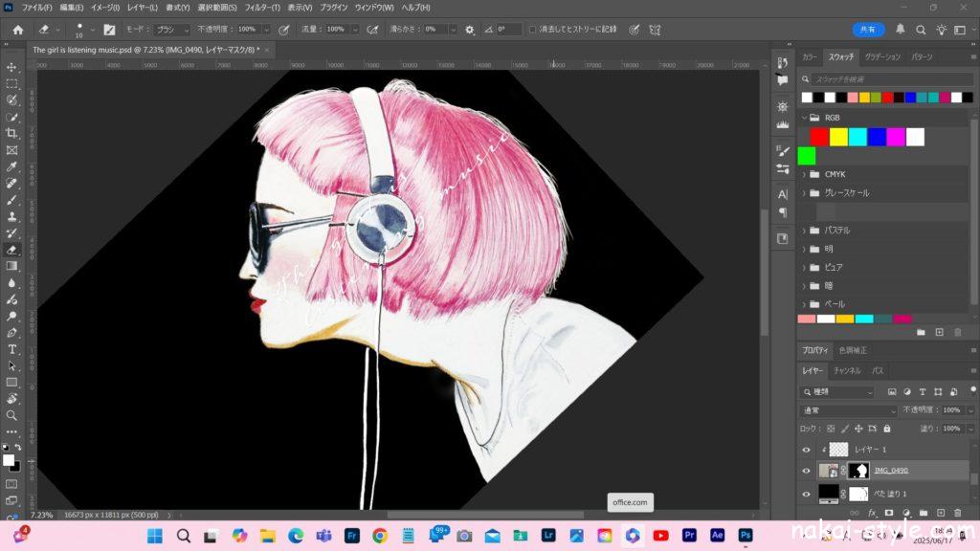
Task: Click the Home icon in options bar
Action: click(x=17, y=30)
